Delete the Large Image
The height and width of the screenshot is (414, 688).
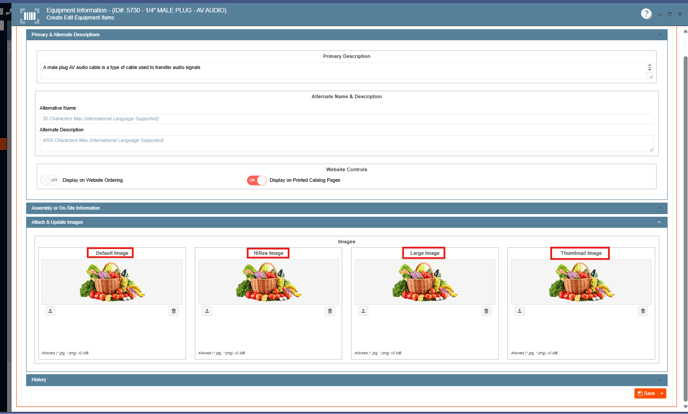pyautogui.click(x=486, y=311)
